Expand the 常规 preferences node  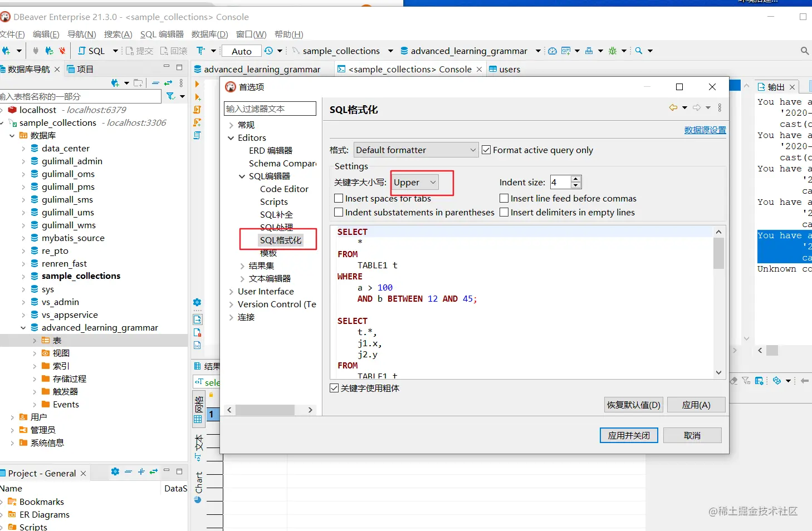pos(231,125)
